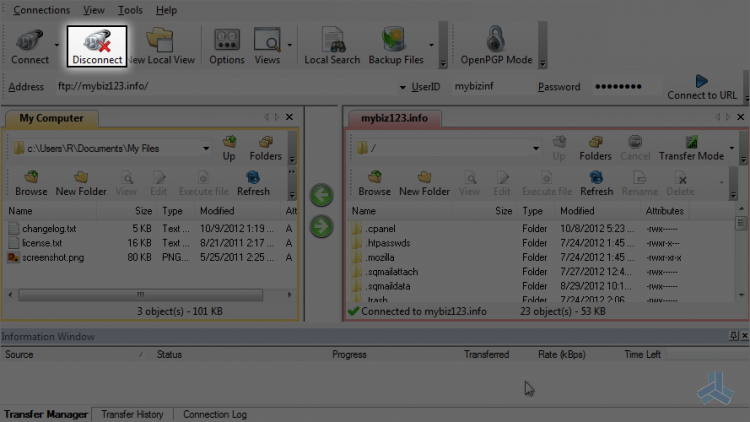Switch to the Connection Log tab
The height and width of the screenshot is (422, 750).
[x=215, y=414]
